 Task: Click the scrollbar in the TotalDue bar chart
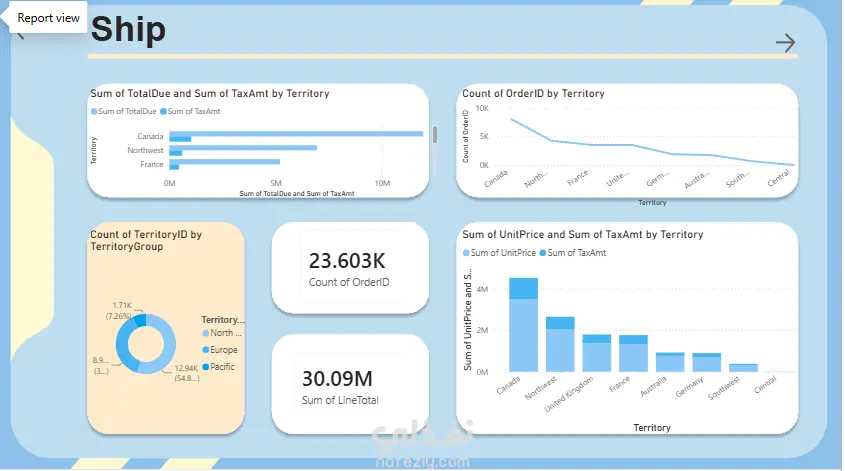pyautogui.click(x=434, y=135)
